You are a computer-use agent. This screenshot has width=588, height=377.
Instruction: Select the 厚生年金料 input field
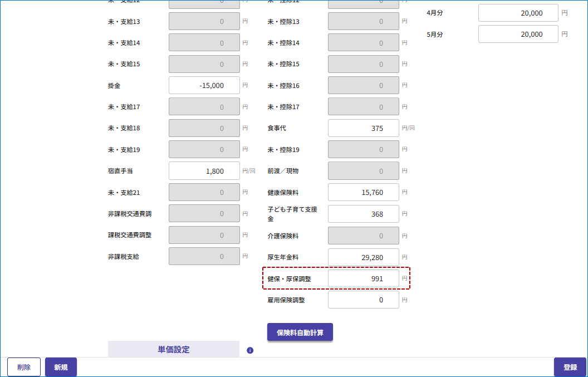[x=363, y=257]
